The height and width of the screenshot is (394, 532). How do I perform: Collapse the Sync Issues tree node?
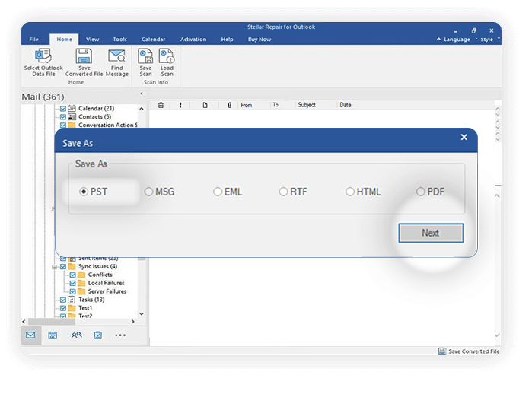54,267
